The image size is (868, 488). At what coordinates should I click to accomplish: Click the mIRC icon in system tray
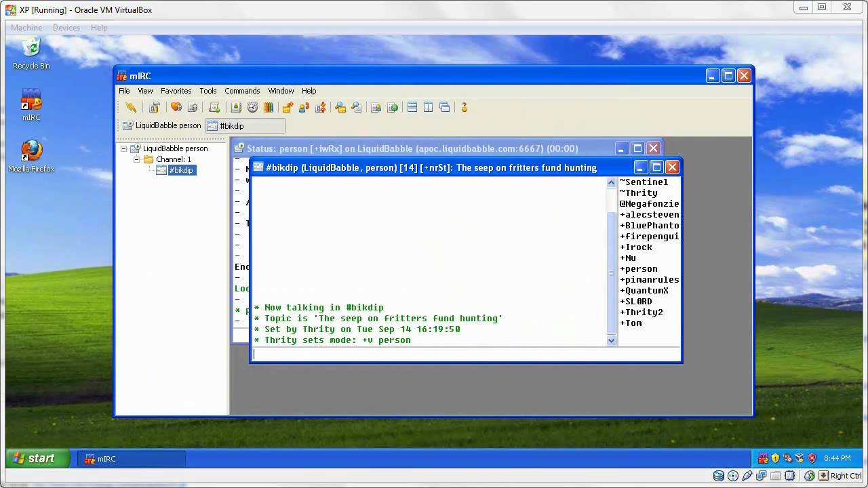(x=764, y=458)
